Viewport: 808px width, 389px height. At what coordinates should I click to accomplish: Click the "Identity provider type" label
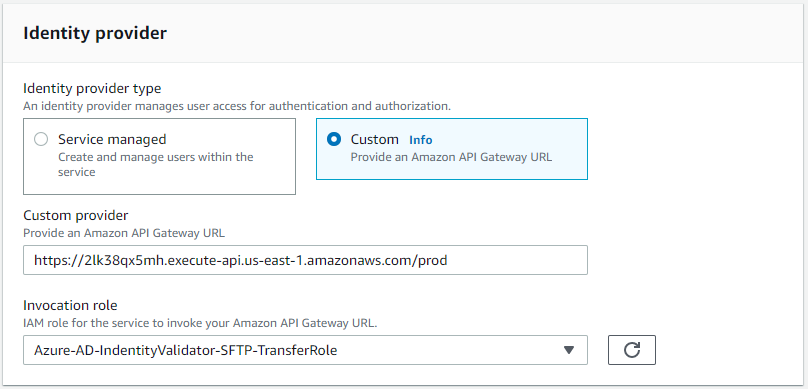click(92, 89)
